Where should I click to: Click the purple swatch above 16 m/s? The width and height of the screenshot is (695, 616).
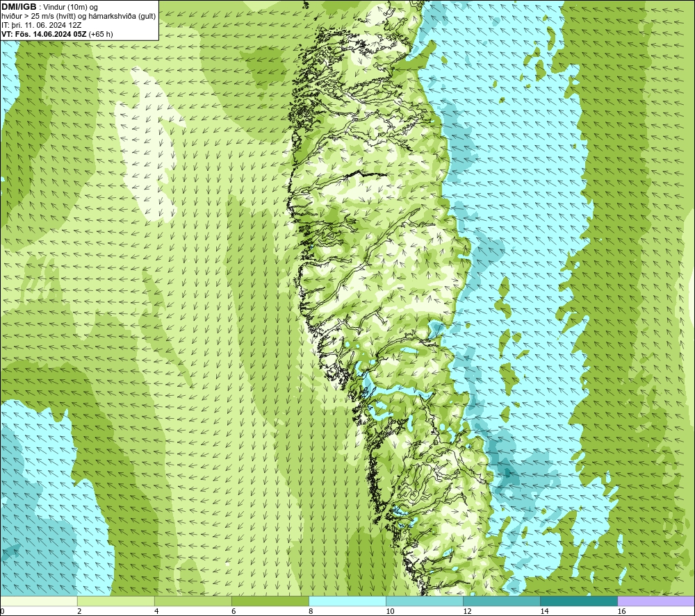656,601
